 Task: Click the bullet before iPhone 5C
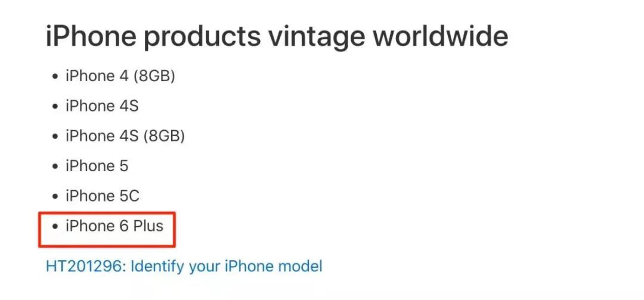[55, 196]
